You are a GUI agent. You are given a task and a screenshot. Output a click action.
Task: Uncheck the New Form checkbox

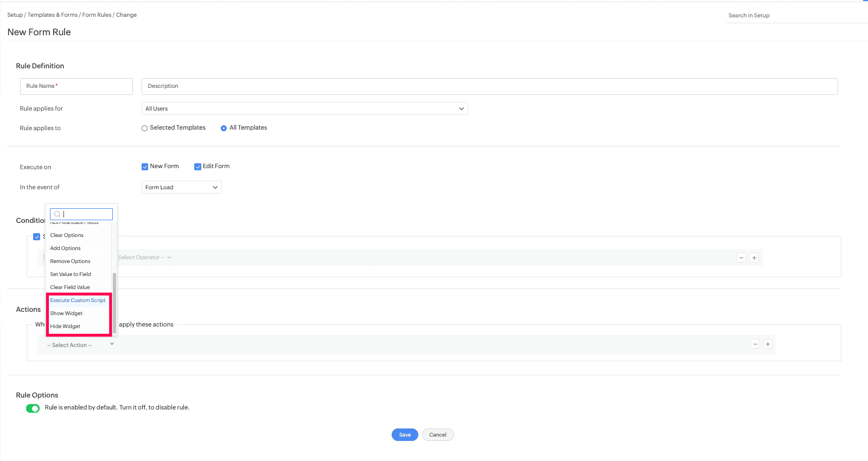coord(145,167)
